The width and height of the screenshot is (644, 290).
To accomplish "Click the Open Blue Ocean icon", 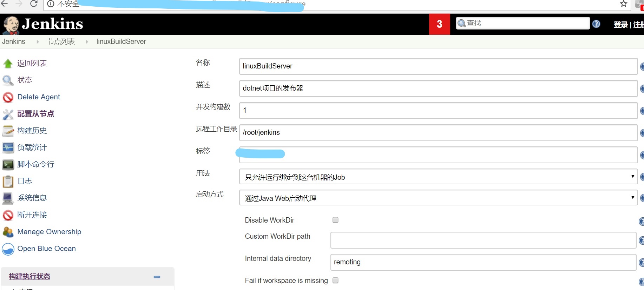I will click(8, 249).
